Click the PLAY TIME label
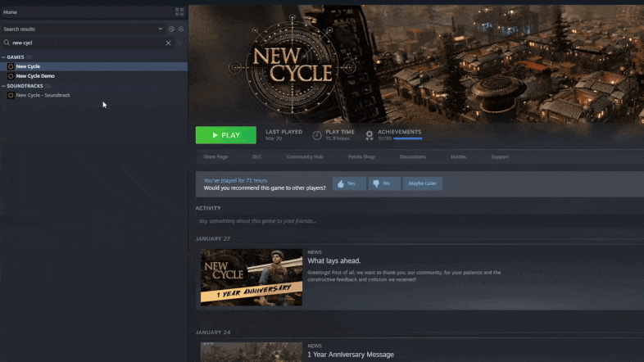This screenshot has width=644, height=362. [x=340, y=132]
